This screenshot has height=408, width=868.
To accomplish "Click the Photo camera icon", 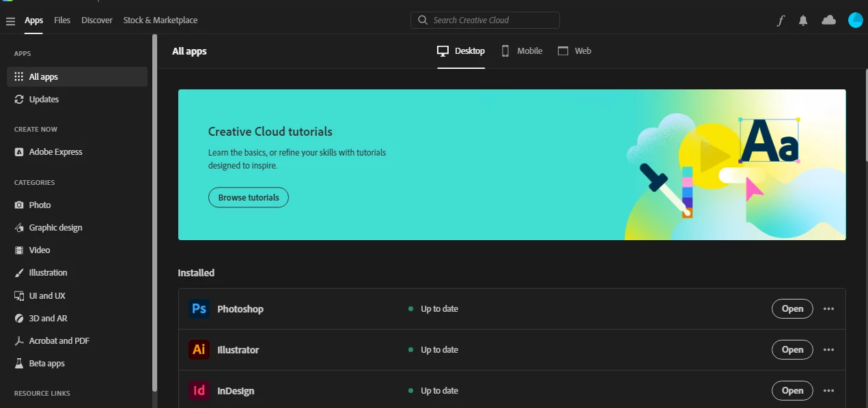I will (x=19, y=205).
